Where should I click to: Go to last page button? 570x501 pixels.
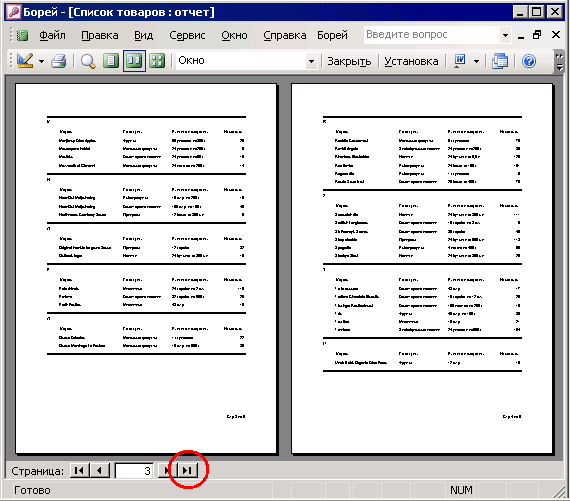[x=188, y=470]
